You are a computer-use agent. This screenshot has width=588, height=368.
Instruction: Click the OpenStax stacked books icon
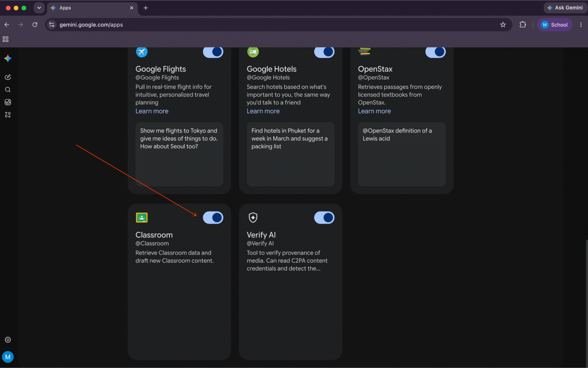(364, 51)
